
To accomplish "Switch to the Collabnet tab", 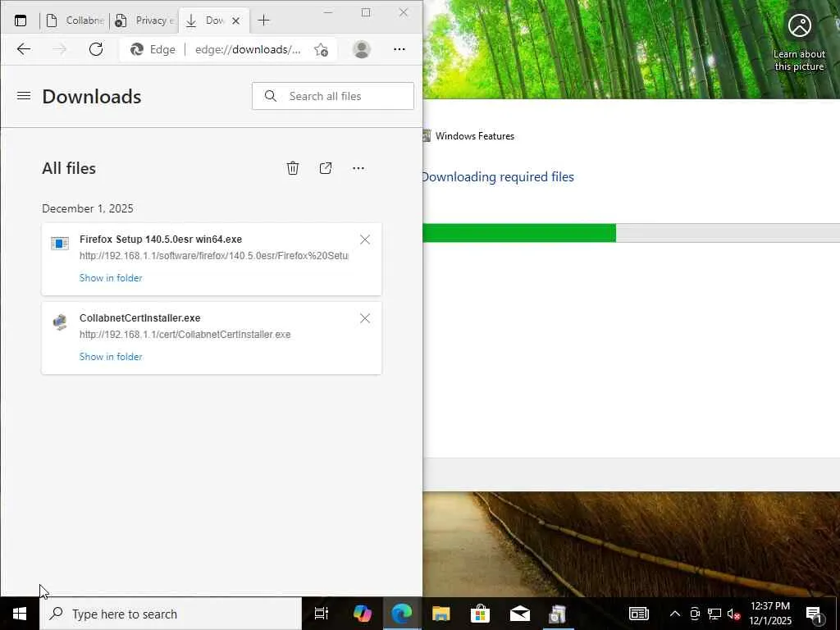I will point(75,21).
